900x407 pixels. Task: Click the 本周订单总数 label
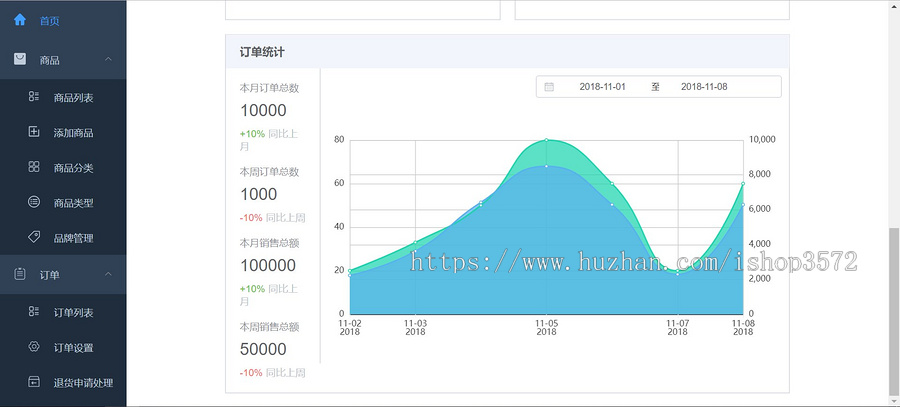click(x=269, y=172)
